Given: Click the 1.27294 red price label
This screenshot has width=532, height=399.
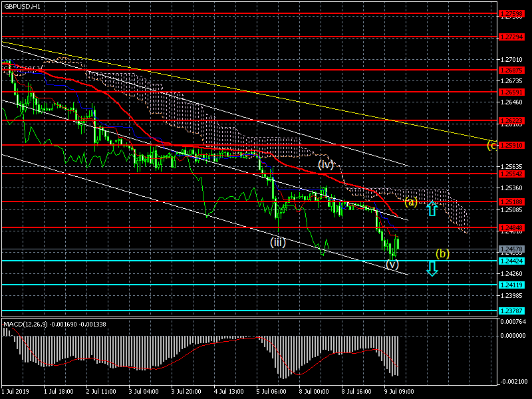Looking at the screenshot, I should click(x=511, y=37).
